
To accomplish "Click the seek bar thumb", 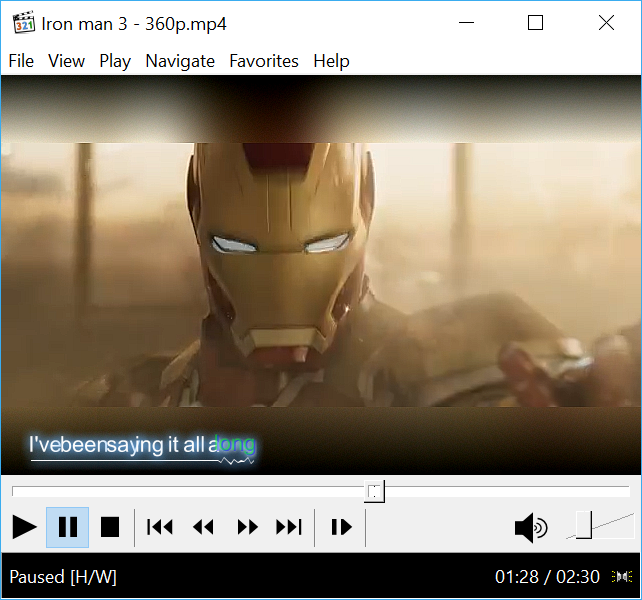I will click(374, 491).
